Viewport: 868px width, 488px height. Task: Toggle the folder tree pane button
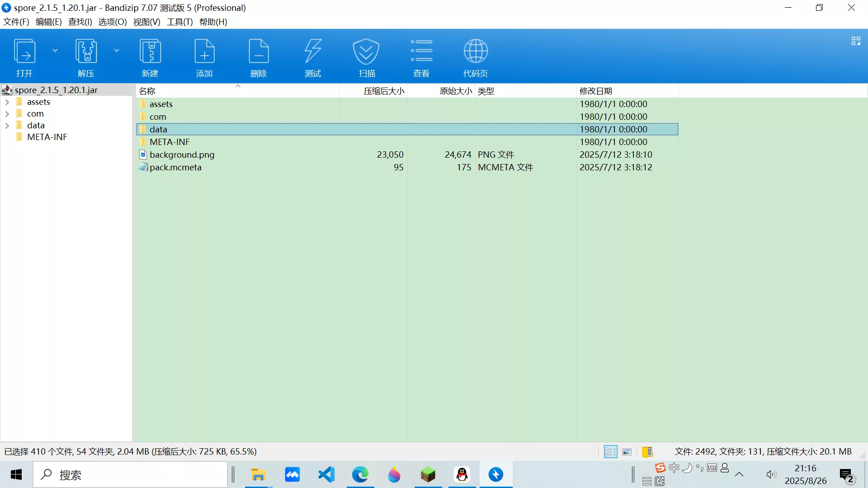click(x=647, y=452)
